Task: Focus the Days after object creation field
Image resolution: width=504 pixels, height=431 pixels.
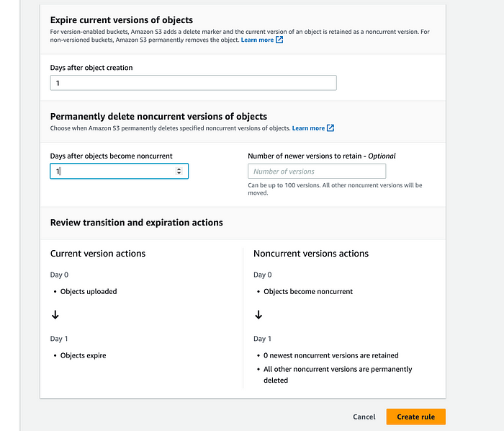Action: pos(193,83)
